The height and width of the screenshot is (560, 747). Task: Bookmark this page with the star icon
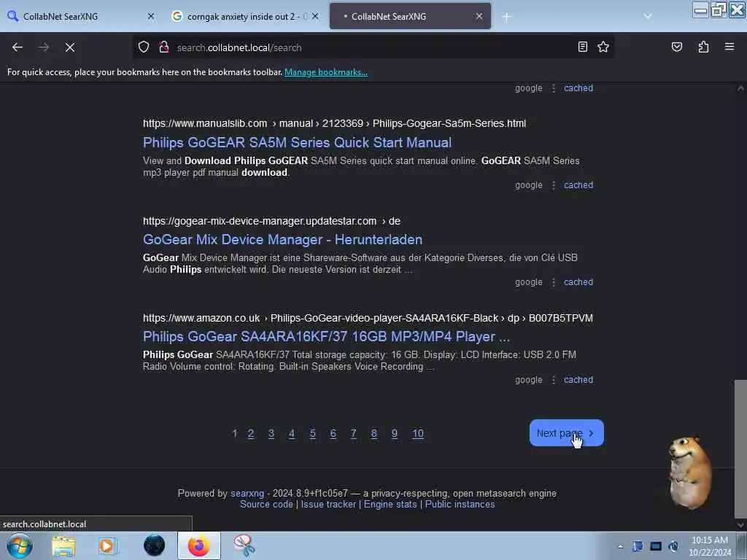(603, 47)
